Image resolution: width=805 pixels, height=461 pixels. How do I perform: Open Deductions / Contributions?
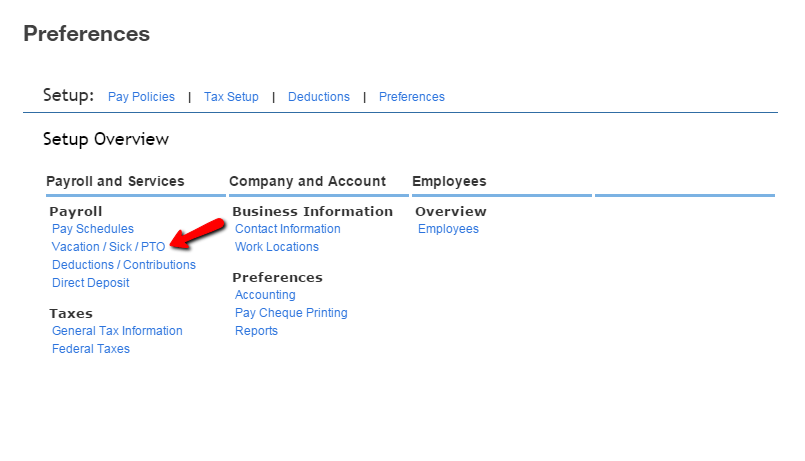(x=124, y=265)
